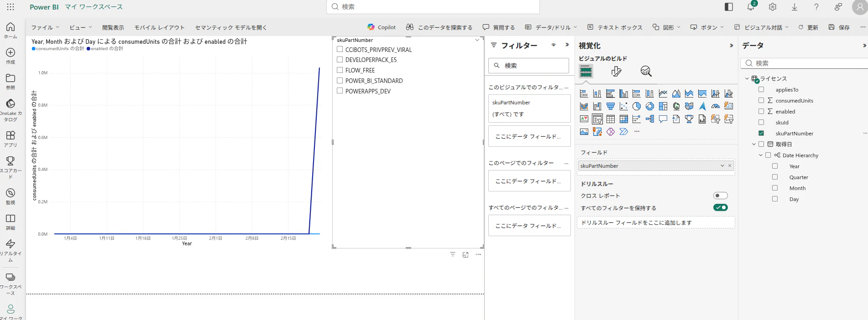Select the slicer visual

coord(597,119)
